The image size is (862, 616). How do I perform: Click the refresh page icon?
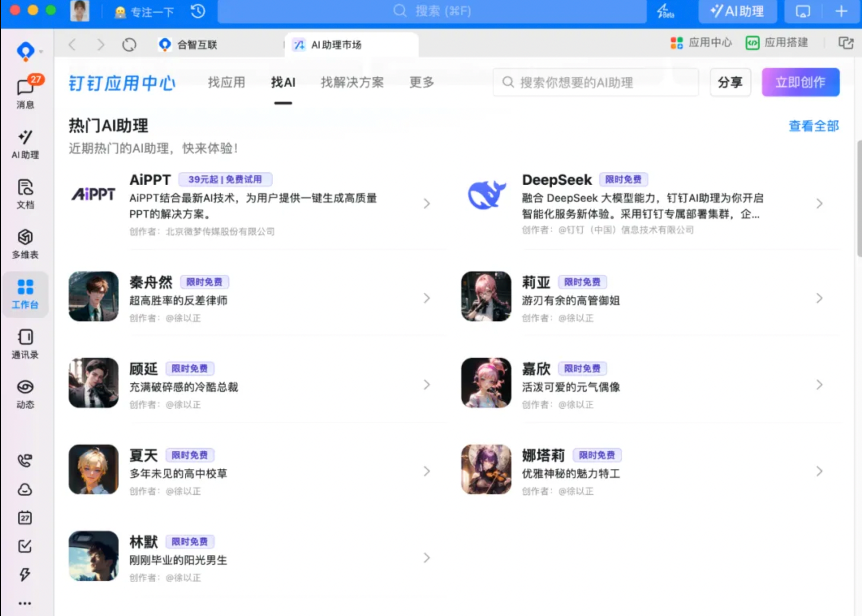[129, 44]
